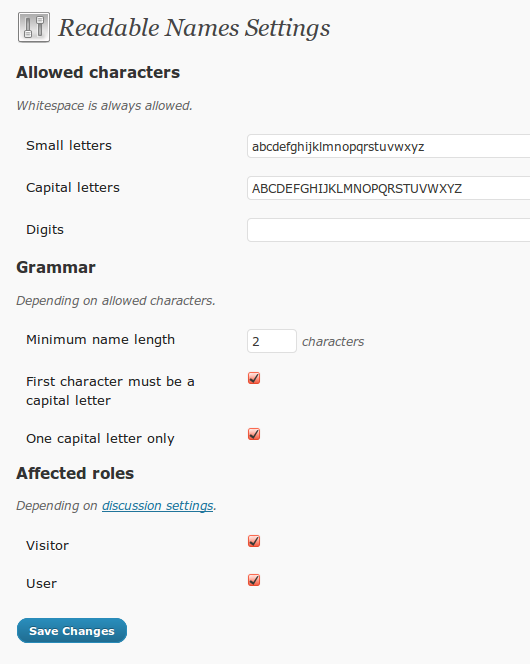Click the User label text
530x664 pixels.
(41, 584)
